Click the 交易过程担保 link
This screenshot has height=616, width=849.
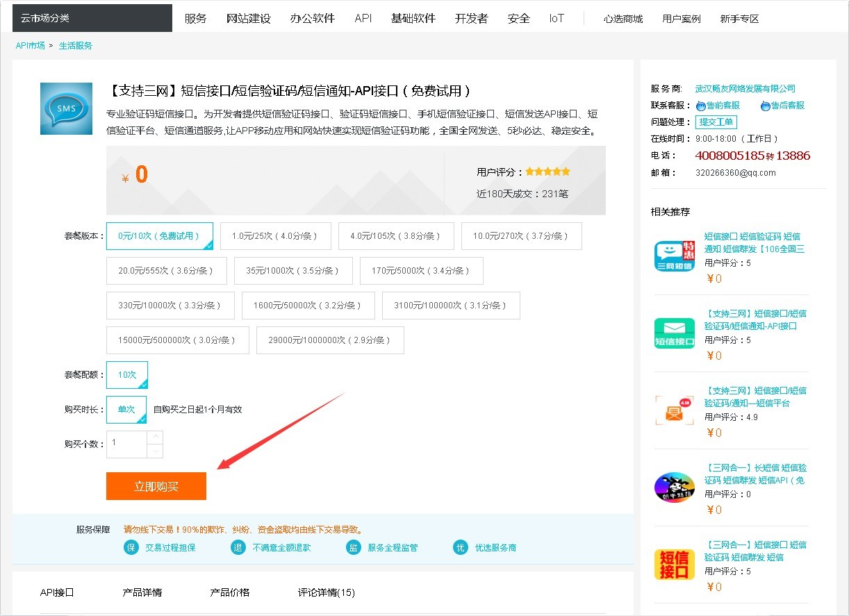coord(170,547)
